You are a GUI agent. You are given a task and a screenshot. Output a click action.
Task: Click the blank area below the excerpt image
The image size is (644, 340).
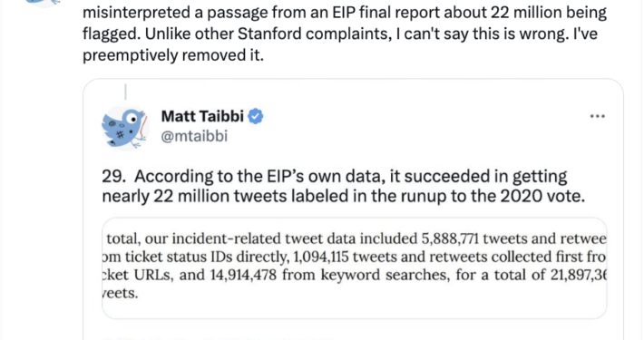click(x=355, y=329)
